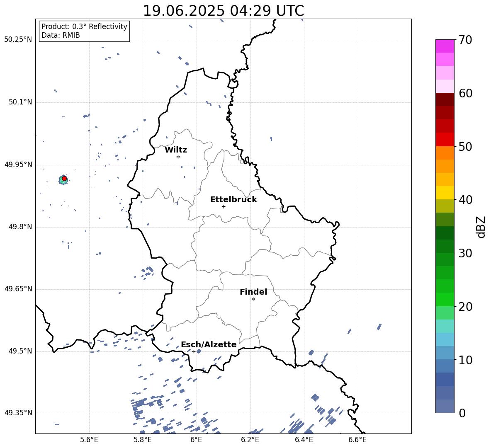Click the title "19.06.2025 04:29 UTC"
The image size is (491, 448).
223,11
